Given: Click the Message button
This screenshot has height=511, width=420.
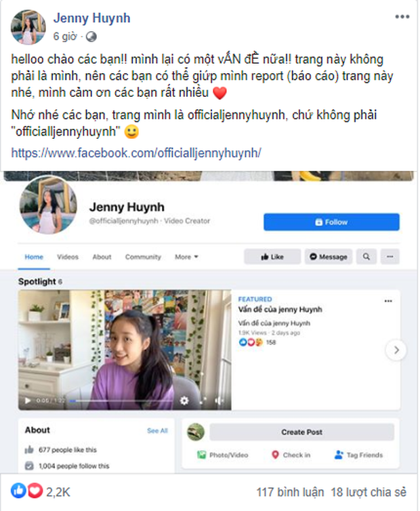Looking at the screenshot, I should tap(329, 256).
